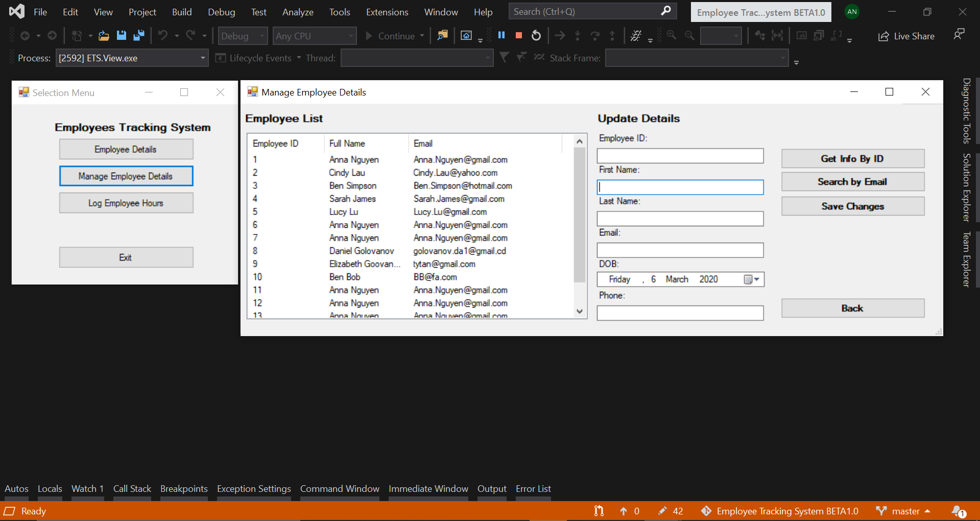Click the Save All icon
Viewport: 980px width, 521px height.
138,35
